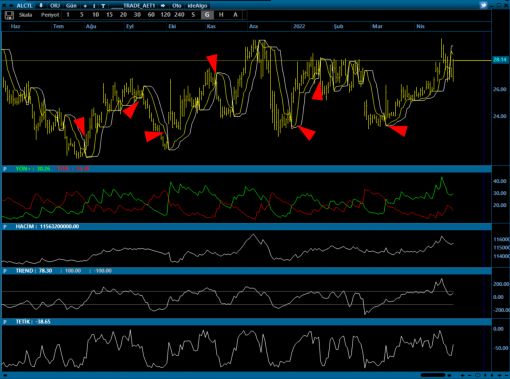Click the plus crosshair icon in title bar

point(85,6)
